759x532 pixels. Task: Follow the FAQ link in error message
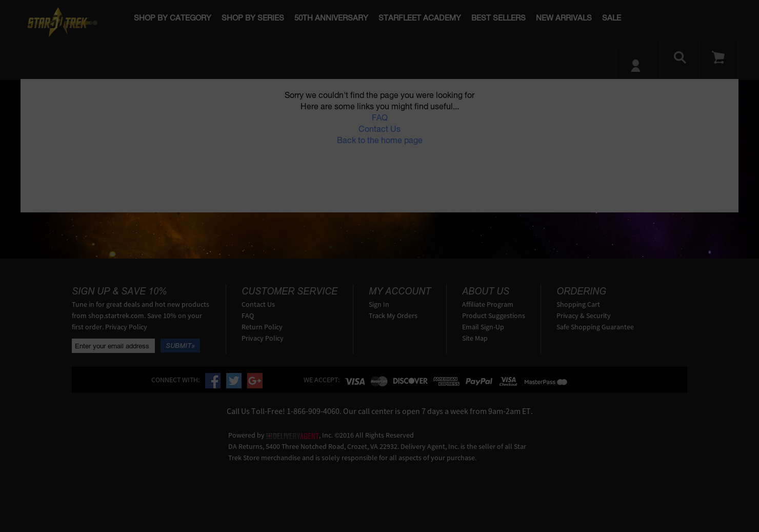(x=379, y=117)
